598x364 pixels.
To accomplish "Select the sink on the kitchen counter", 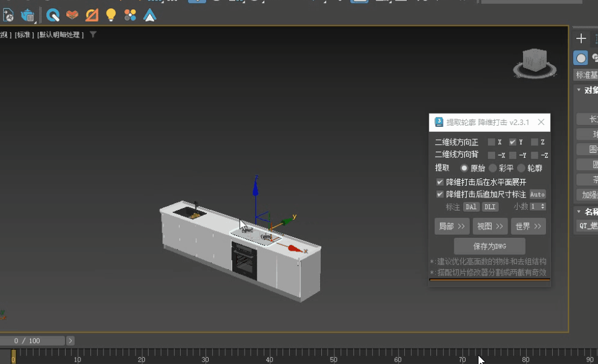I will tap(189, 212).
